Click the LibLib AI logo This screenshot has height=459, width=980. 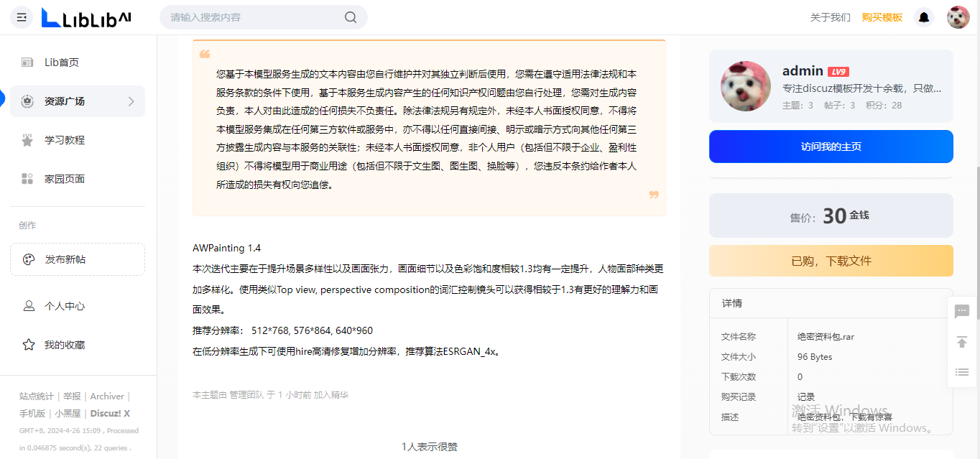point(86,17)
